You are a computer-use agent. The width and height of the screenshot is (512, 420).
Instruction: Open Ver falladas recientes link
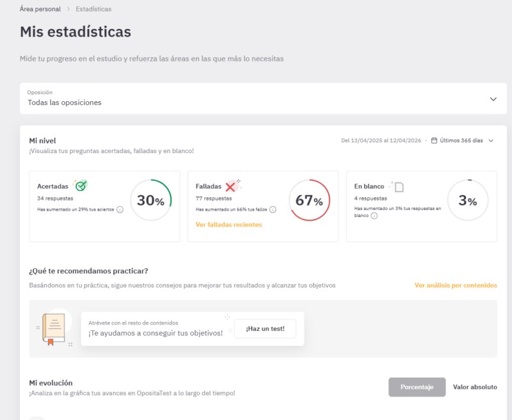click(228, 225)
